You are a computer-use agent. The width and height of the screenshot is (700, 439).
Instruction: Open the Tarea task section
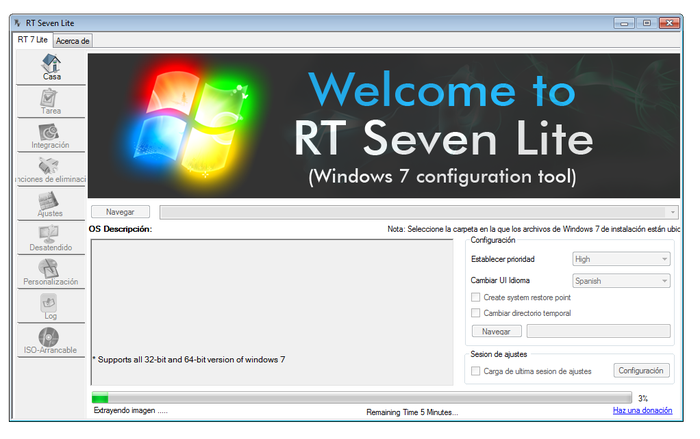[x=51, y=102]
